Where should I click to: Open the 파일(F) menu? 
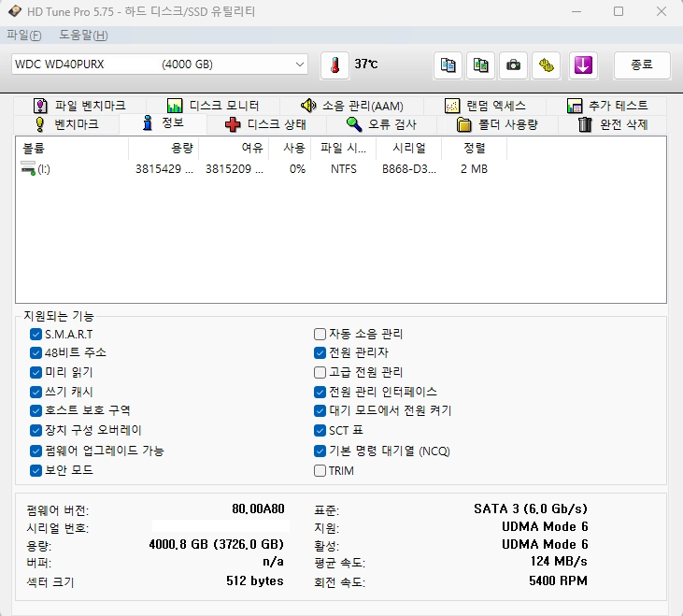point(24,35)
